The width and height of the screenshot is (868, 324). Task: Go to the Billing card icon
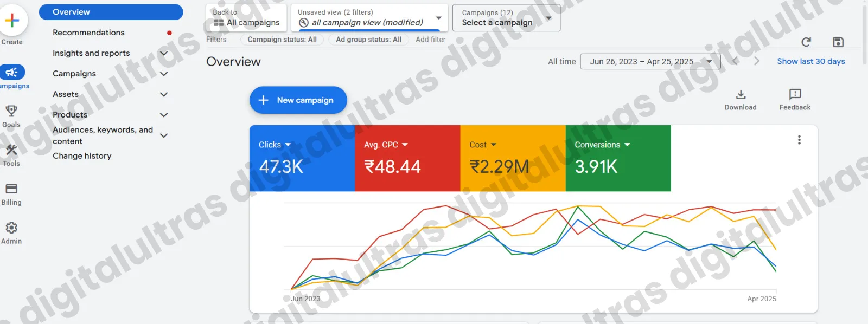(11, 189)
